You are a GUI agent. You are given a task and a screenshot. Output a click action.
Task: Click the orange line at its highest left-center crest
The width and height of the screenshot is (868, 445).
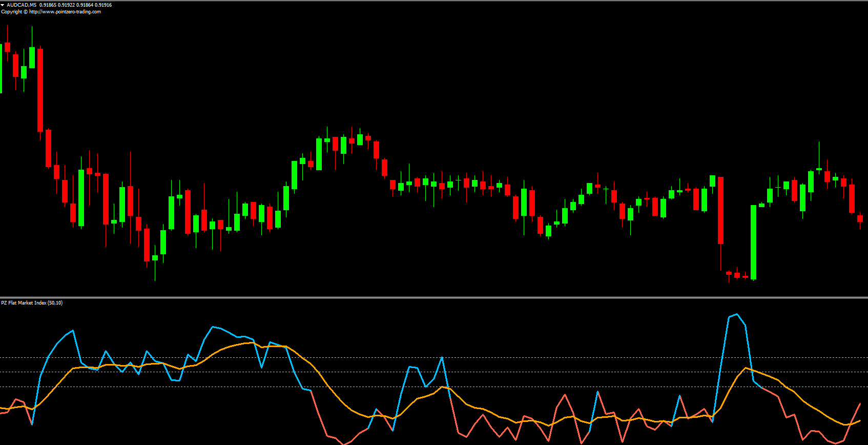coord(252,342)
